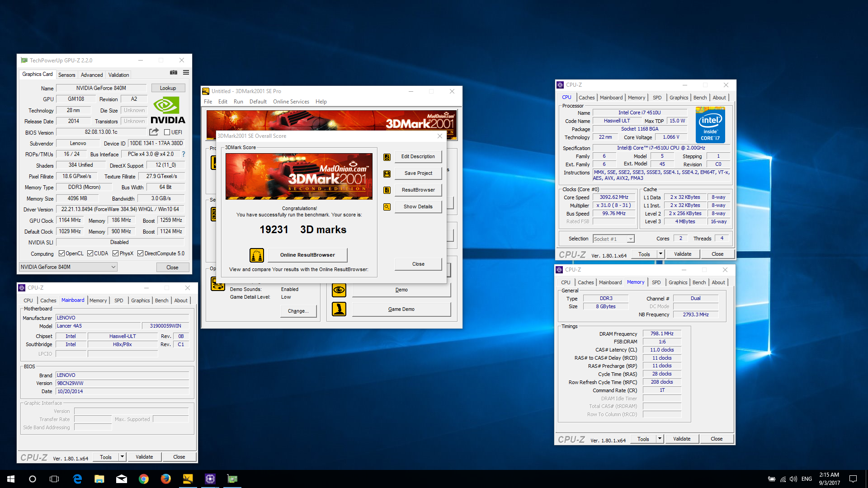Toggle the UEFI checkbox
The height and width of the screenshot is (488, 868).
[167, 132]
